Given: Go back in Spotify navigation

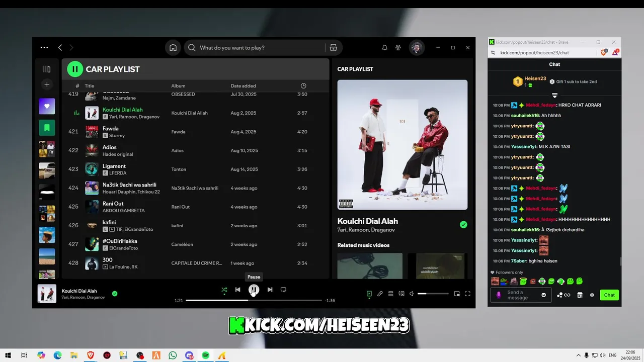Looking at the screenshot, I should (x=60, y=48).
